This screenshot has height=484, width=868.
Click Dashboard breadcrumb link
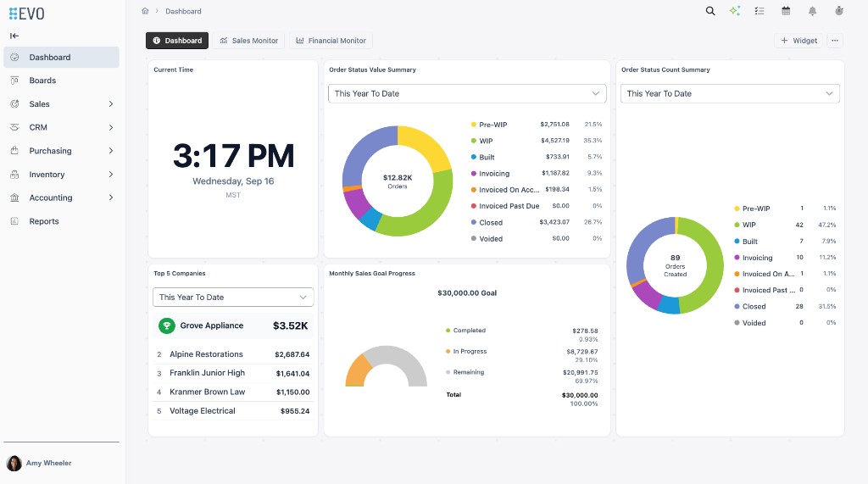click(183, 11)
